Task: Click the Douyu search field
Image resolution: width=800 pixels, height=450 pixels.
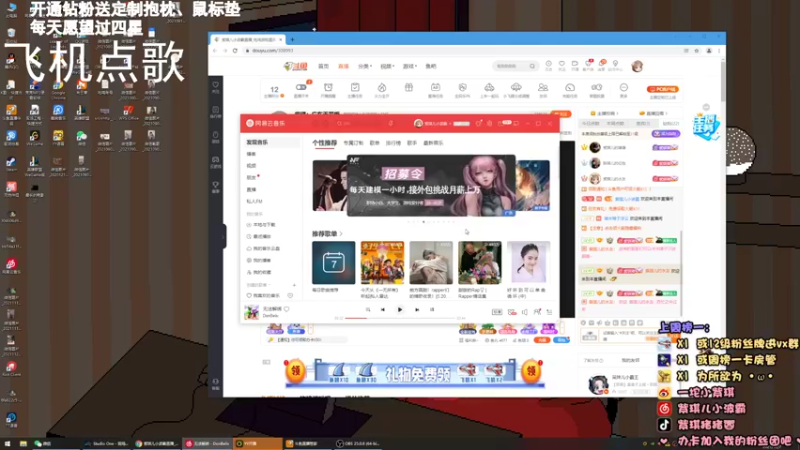Action: point(515,66)
